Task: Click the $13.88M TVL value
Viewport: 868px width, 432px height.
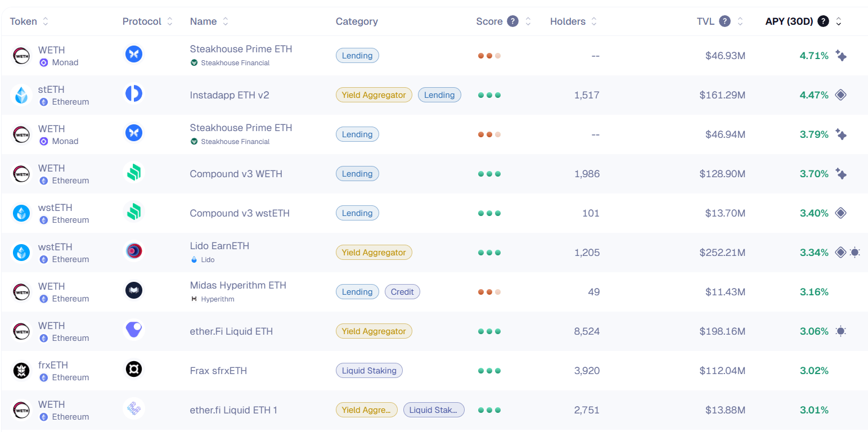Action: coord(725,410)
